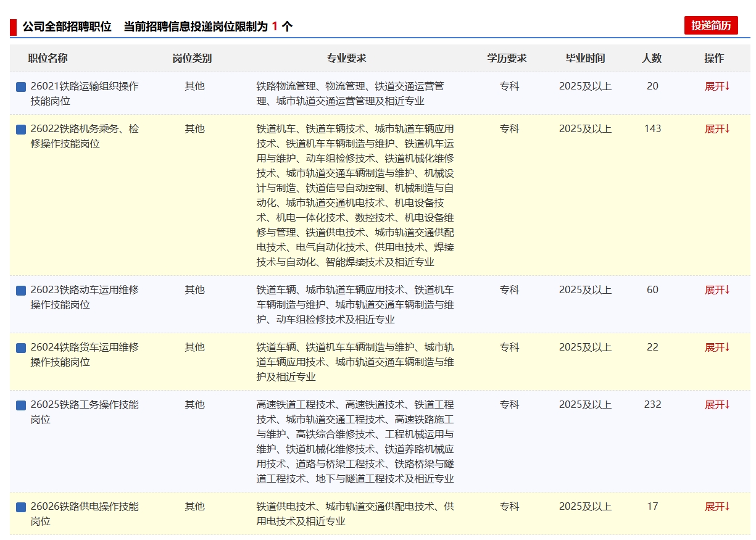The width and height of the screenshot is (756, 540).
Task: Check the box for 26021铁路运输组织操作技能岗位
Action: 21,87
